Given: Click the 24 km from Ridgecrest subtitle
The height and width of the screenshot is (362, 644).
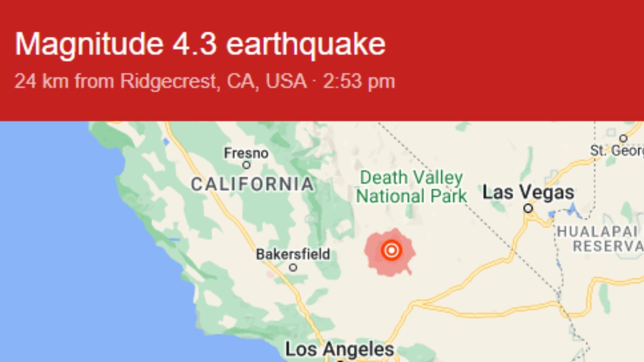Looking at the screenshot, I should coord(160,81).
